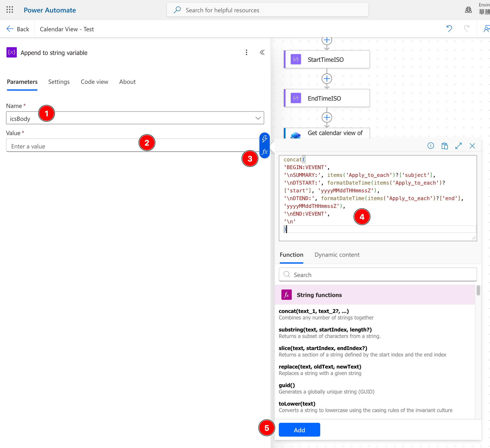Viewport: 490px width, 448px height.
Task: Insert a step between StartTimeISO and EndTimeISO
Action: (327, 79)
